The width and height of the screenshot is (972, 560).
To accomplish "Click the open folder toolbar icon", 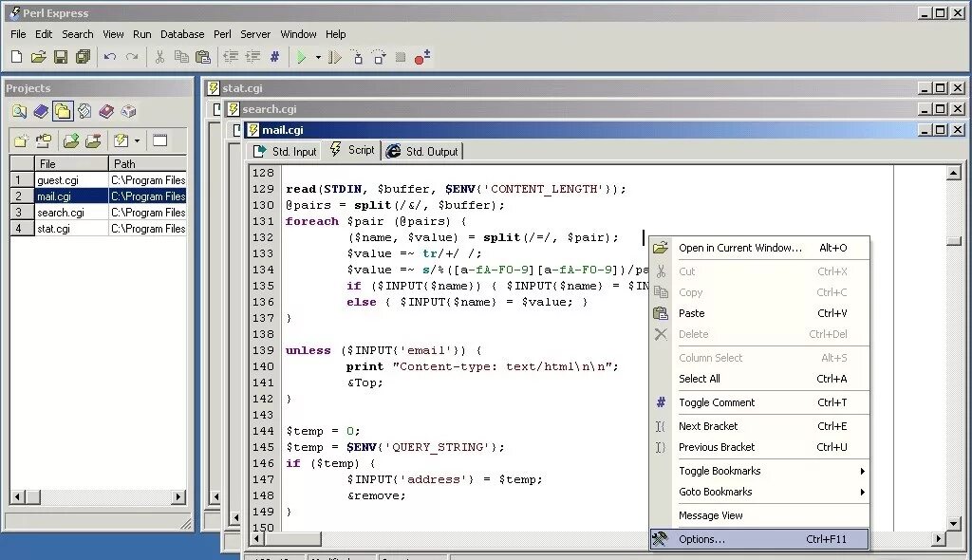I will tap(38, 57).
